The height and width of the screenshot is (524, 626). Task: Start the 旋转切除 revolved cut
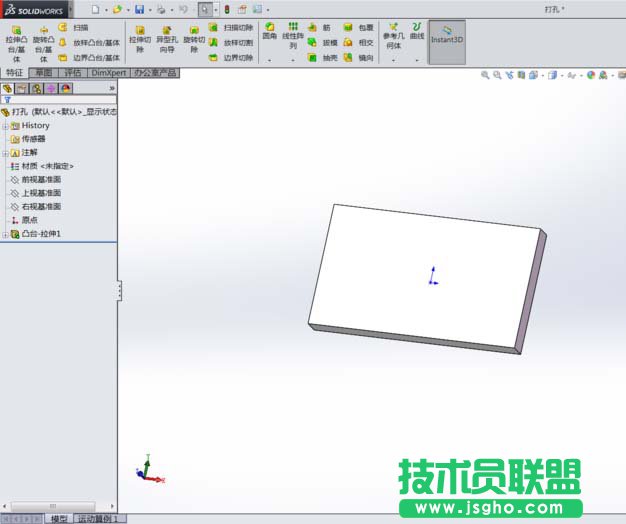(x=194, y=39)
